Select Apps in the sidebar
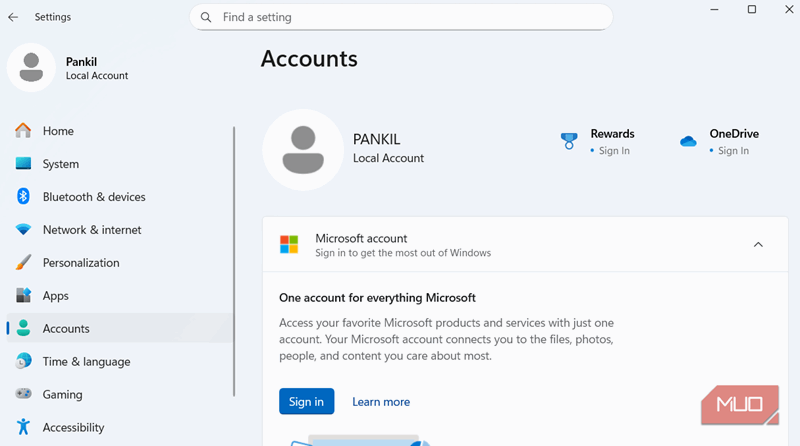 56,296
